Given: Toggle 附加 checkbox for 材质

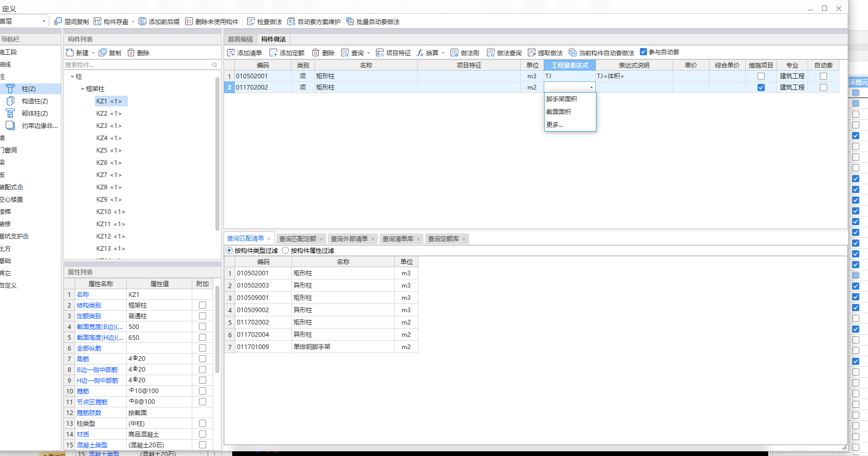Looking at the screenshot, I should (203, 434).
